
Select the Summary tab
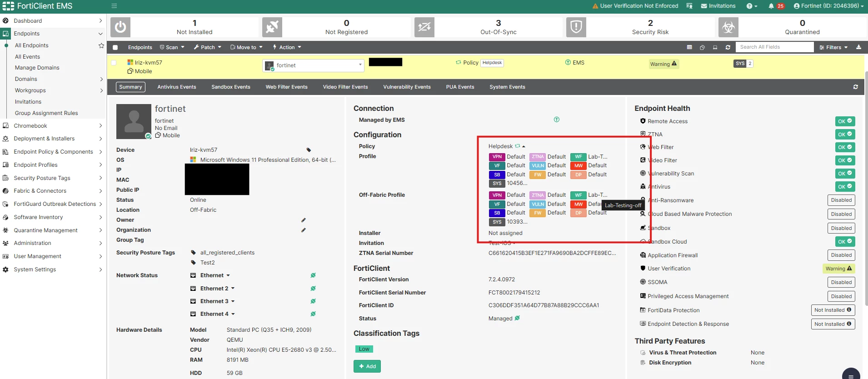tap(130, 87)
